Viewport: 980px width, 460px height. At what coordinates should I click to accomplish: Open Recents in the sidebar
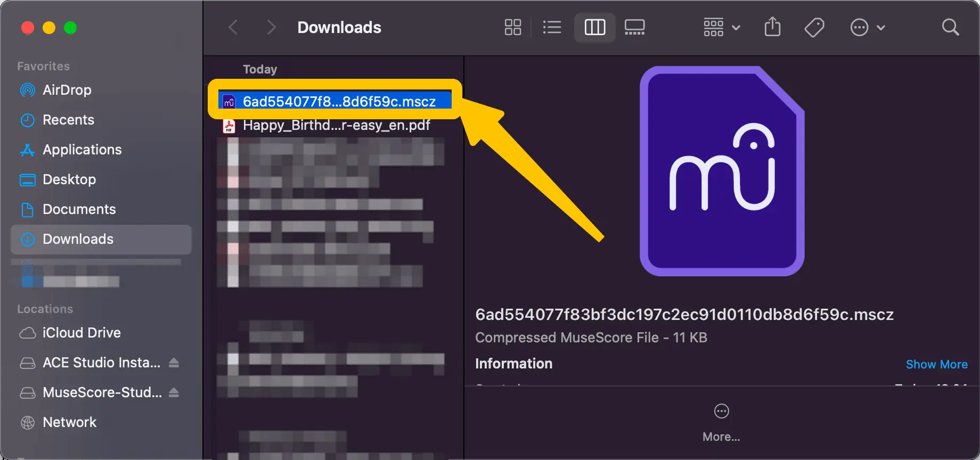coord(101,120)
